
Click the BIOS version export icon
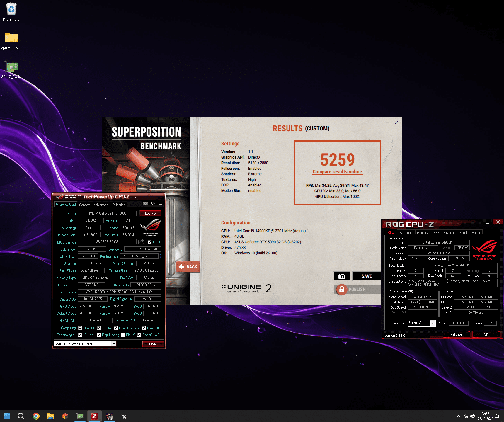(141, 241)
